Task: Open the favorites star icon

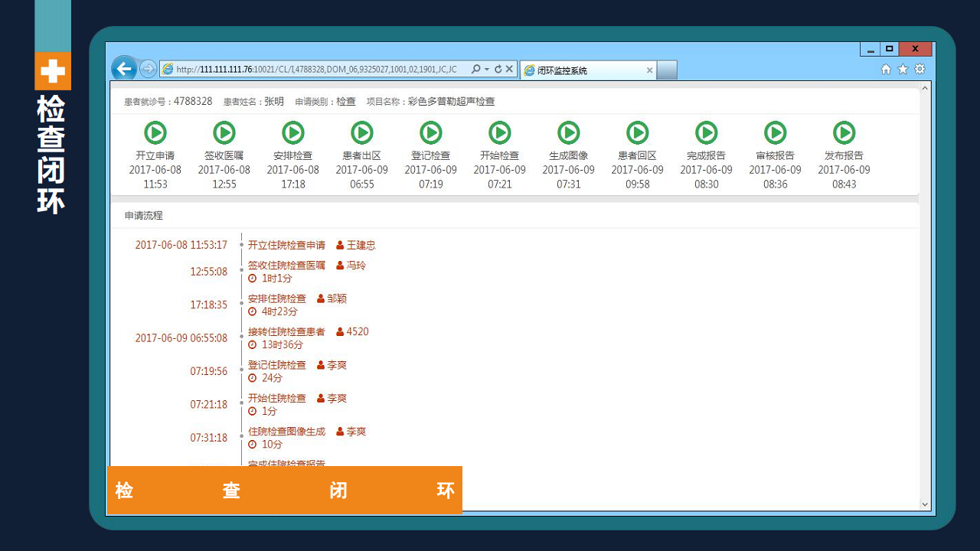Action: pyautogui.click(x=903, y=69)
